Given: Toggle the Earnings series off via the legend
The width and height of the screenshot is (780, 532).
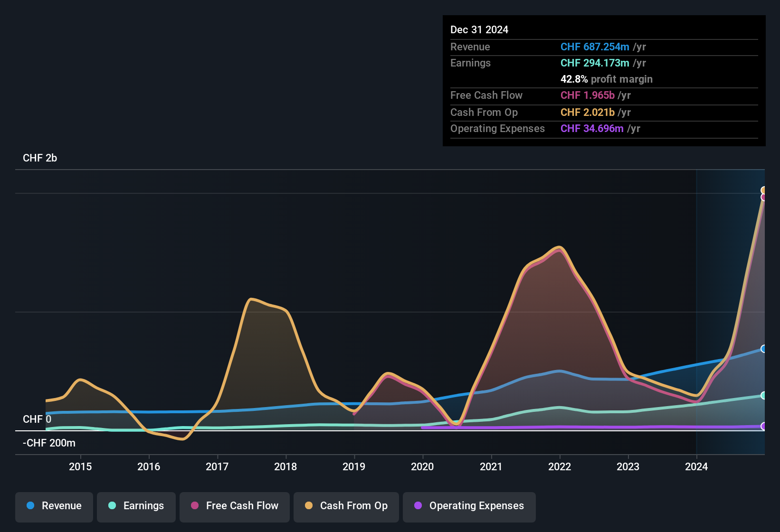Looking at the screenshot, I should tap(136, 506).
